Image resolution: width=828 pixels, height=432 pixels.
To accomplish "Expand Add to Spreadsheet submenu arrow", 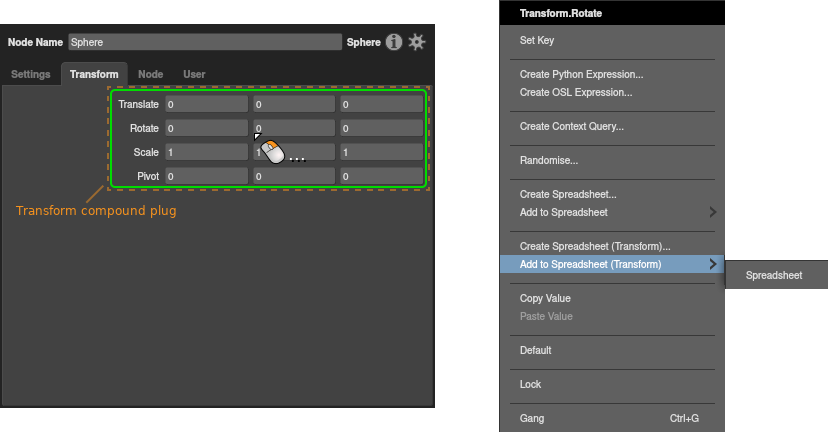I will pos(713,212).
